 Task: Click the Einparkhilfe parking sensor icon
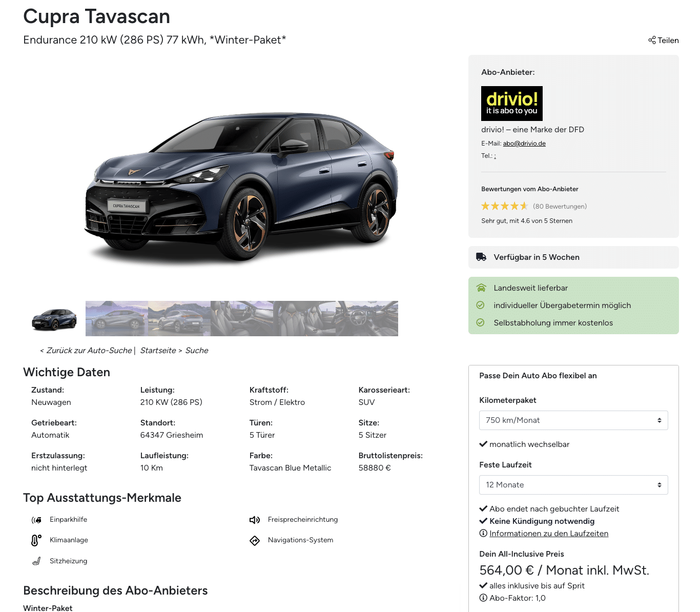click(36, 520)
